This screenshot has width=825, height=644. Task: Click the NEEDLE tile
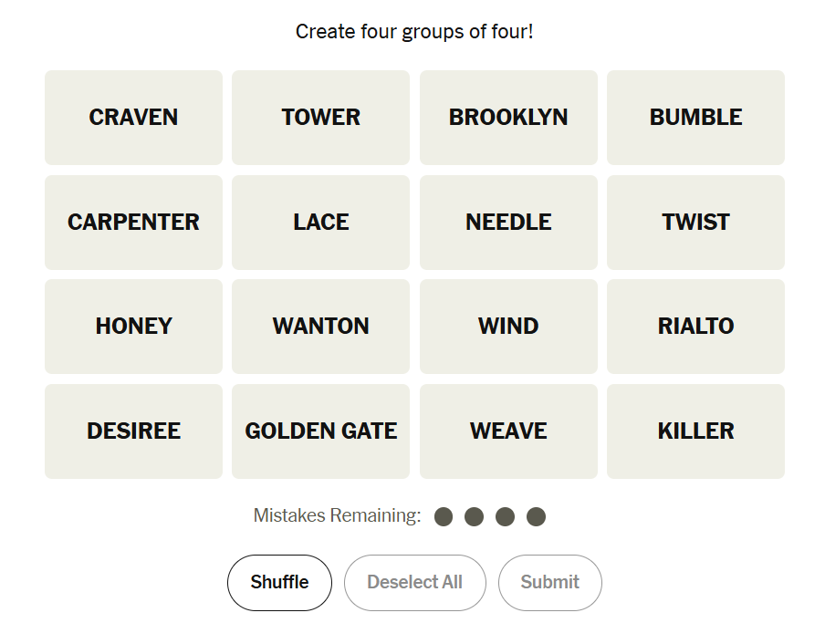tap(508, 223)
